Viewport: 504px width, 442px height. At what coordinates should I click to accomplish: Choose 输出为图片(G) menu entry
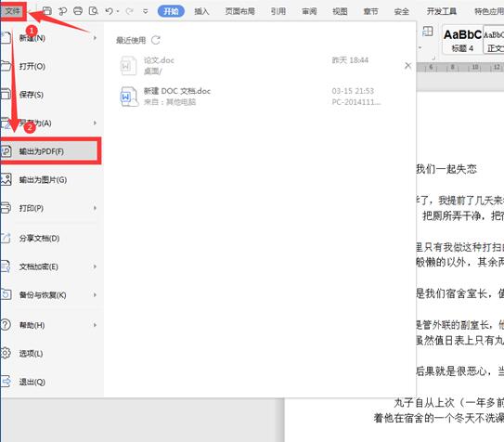tap(50, 180)
